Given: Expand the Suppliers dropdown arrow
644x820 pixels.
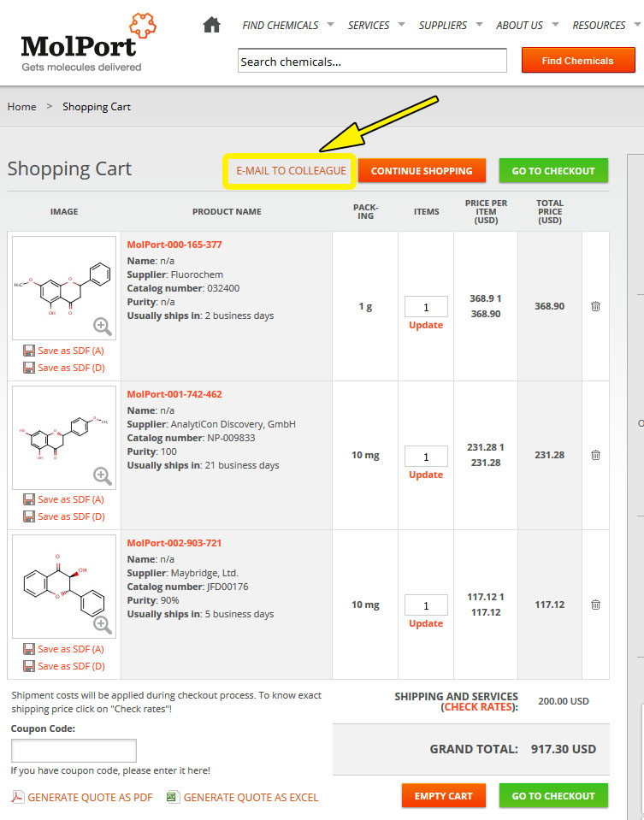Looking at the screenshot, I should [479, 24].
